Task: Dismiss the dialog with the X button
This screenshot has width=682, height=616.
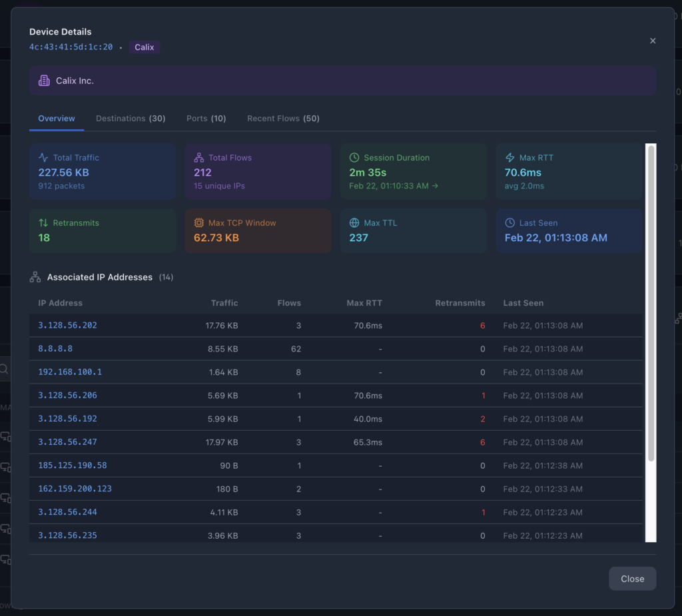Action: [653, 41]
